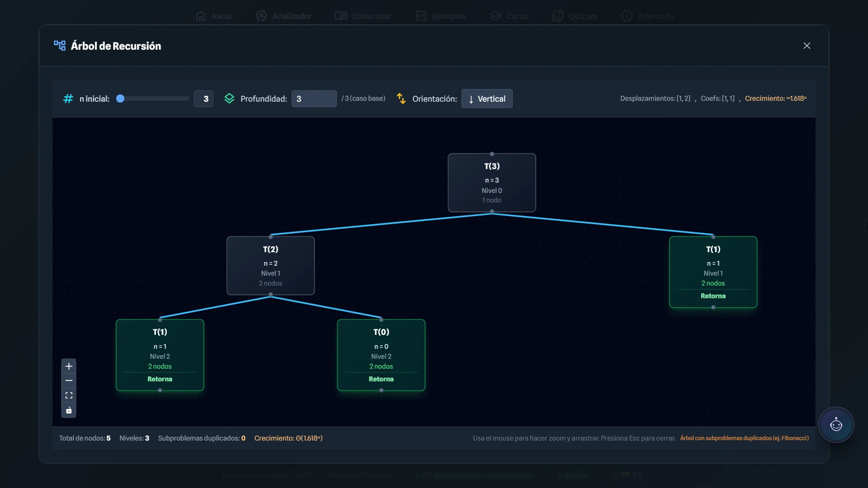Fit the tree view to screen
Screen dimensions: 868x488
(x=69, y=395)
